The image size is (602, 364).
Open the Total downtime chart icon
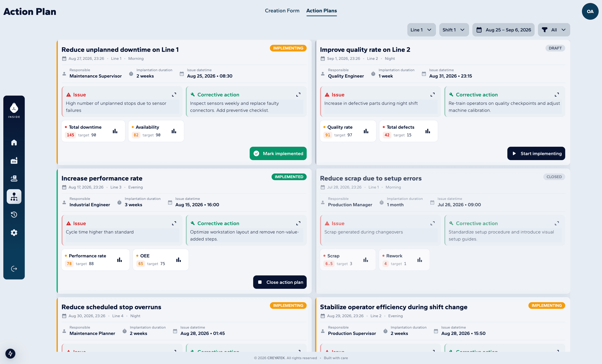pyautogui.click(x=115, y=131)
